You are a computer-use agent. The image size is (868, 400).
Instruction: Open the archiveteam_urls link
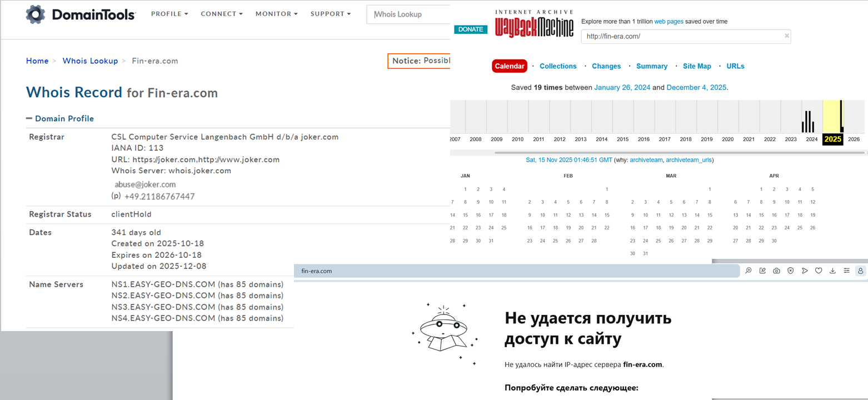[x=689, y=160]
